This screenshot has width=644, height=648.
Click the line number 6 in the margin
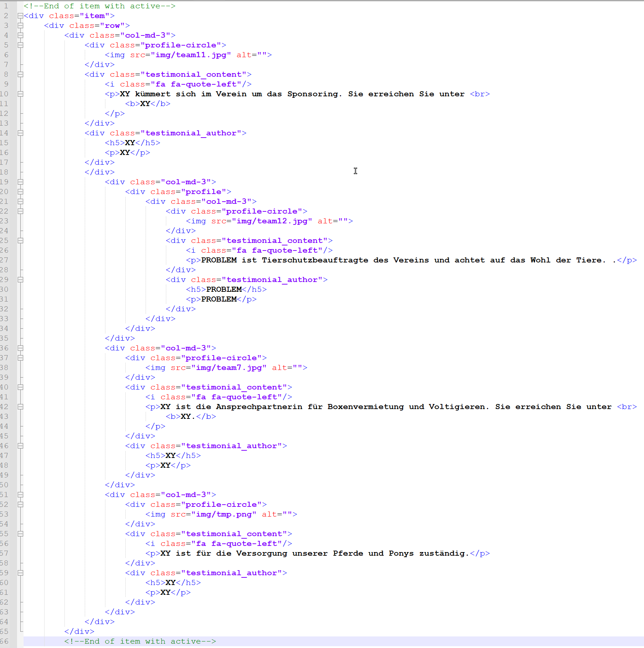(6, 55)
